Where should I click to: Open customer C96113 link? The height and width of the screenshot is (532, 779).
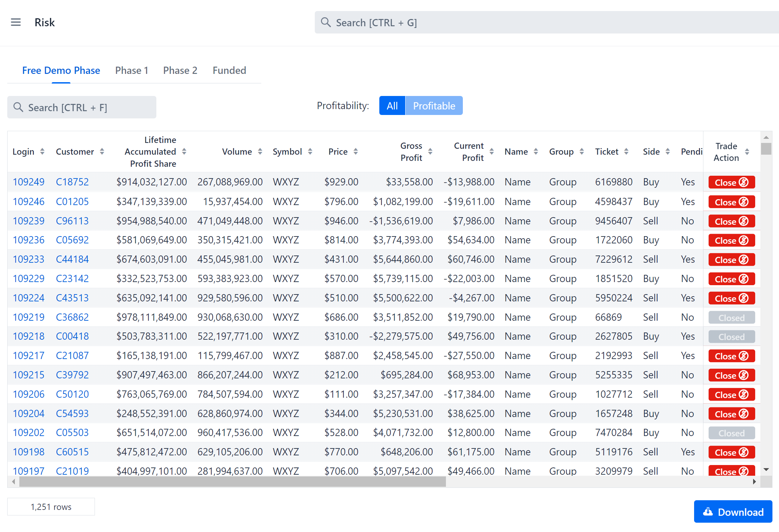[72, 221]
